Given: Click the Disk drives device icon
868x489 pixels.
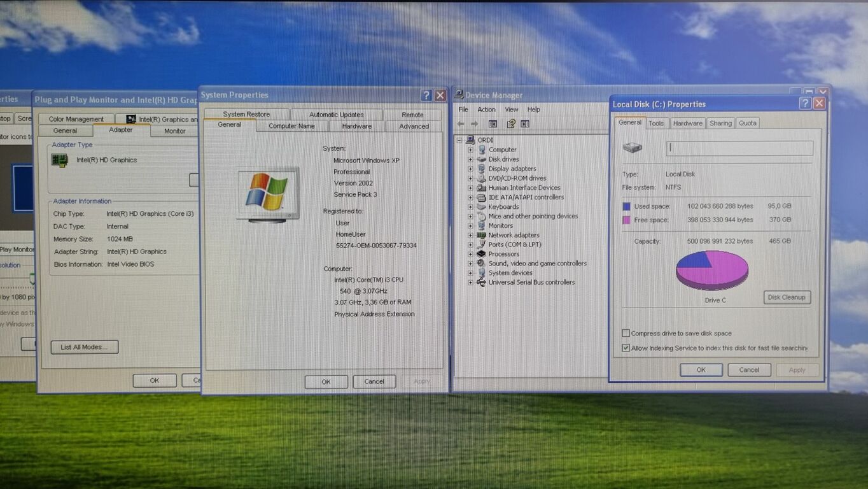Looking at the screenshot, I should (x=482, y=159).
